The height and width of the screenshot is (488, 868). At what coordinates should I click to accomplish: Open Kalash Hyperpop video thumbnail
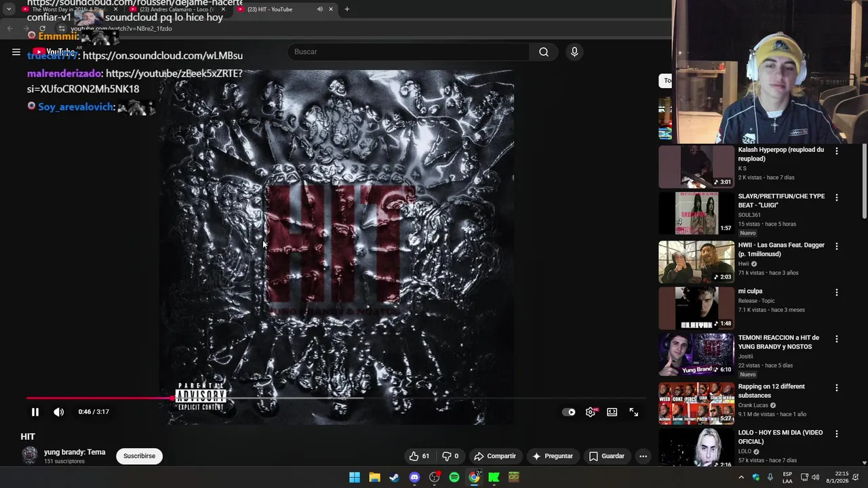click(x=696, y=167)
